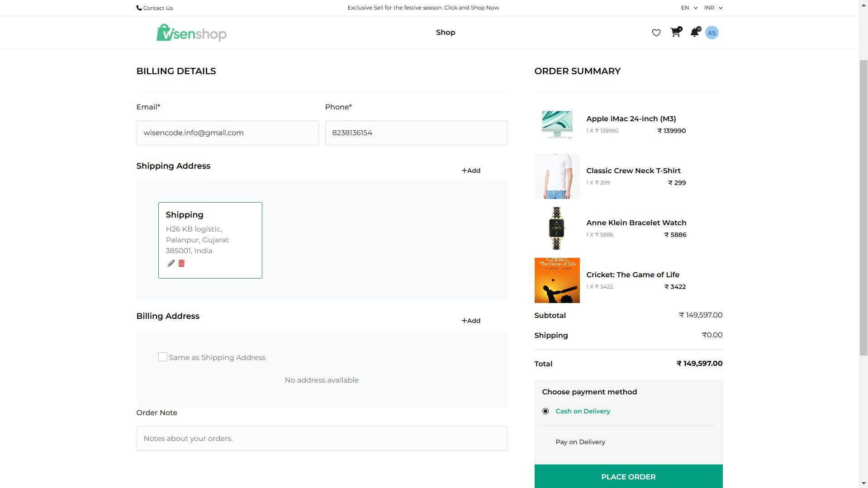The height and width of the screenshot is (488, 868).
Task: Check Same as Shipping Address box
Action: [163, 357]
